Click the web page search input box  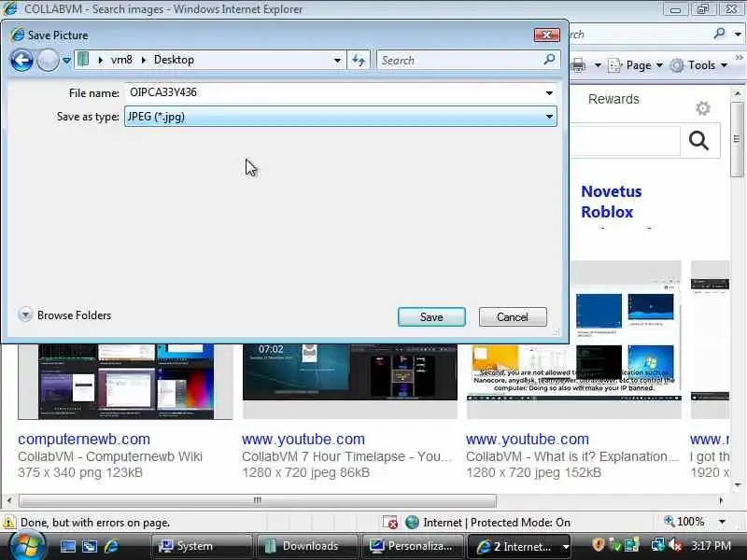pos(625,141)
